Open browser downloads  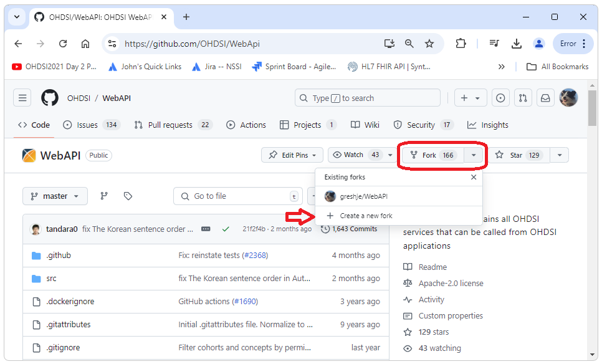coord(517,44)
